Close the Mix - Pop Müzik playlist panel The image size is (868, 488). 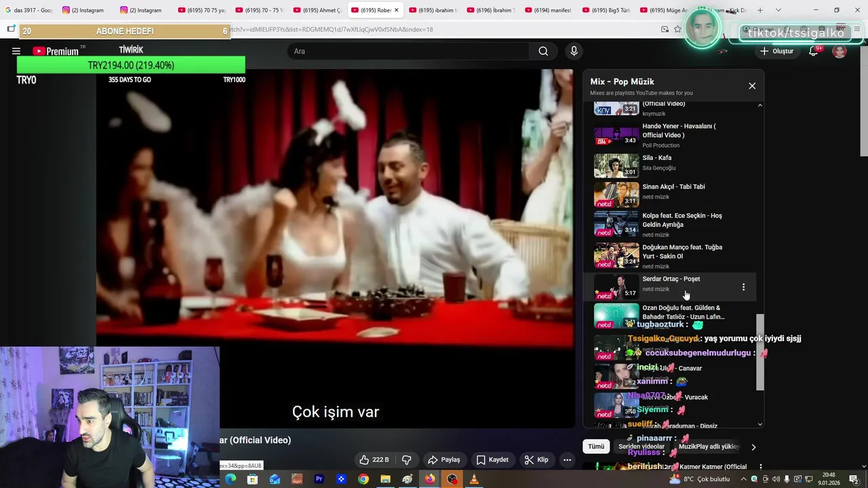click(752, 86)
